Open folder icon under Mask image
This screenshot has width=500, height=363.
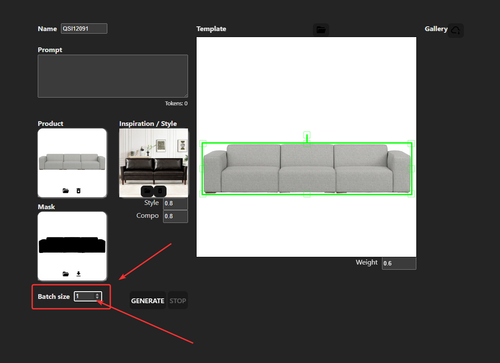click(x=66, y=274)
